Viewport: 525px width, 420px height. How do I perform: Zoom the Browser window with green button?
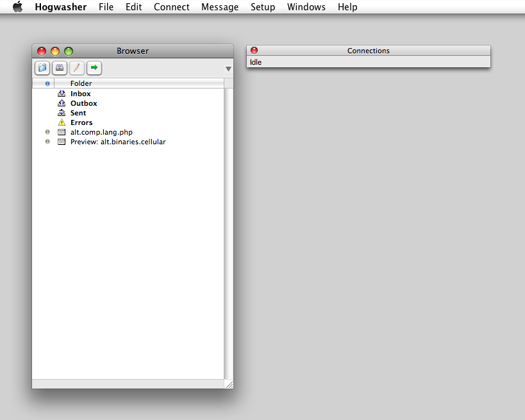[x=69, y=51]
